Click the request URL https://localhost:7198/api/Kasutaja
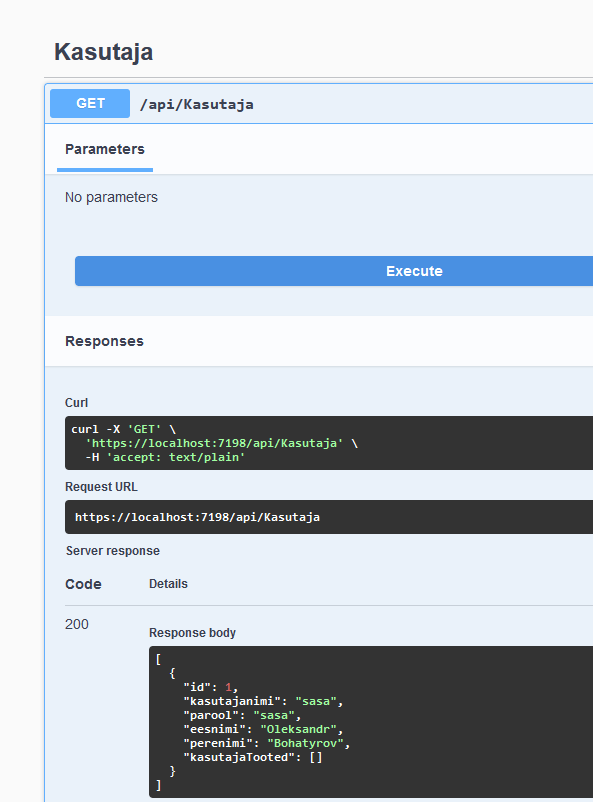Viewport: 593px width, 802px height. [197, 517]
